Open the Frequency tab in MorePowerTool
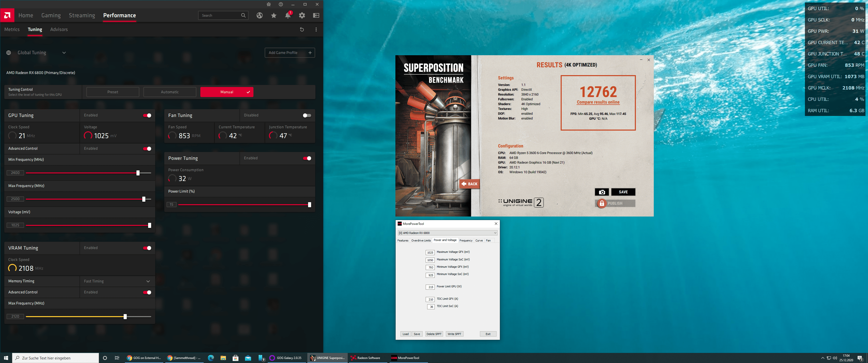The width and height of the screenshot is (868, 363). point(466,240)
